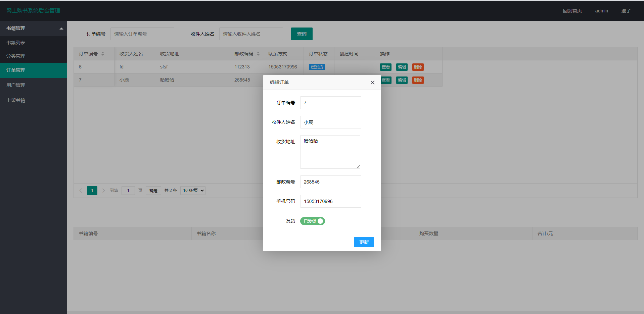
Task: Open 上架书籍 in the sidebar
Action: coord(33,100)
